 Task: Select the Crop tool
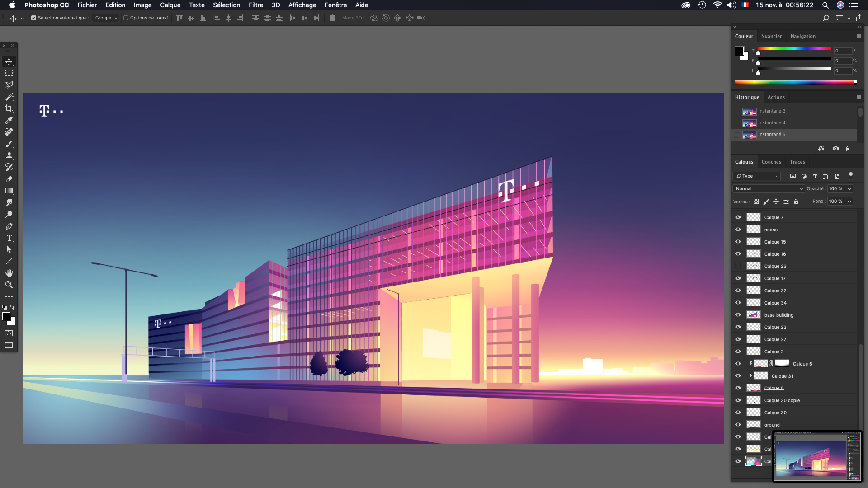pyautogui.click(x=9, y=108)
